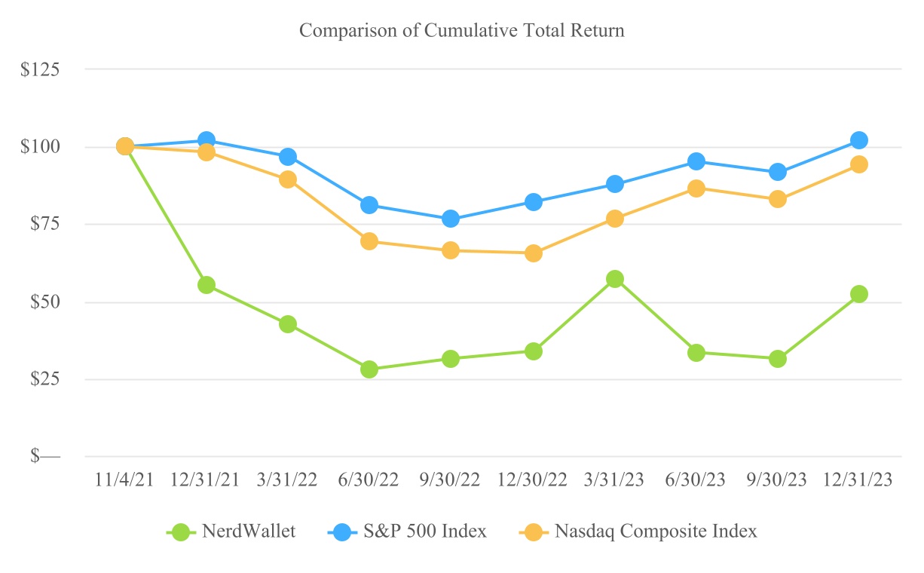Image resolution: width=924 pixels, height=573 pixels.
Task: Click the blue S&P 500 legend marker
Action: click(x=341, y=532)
